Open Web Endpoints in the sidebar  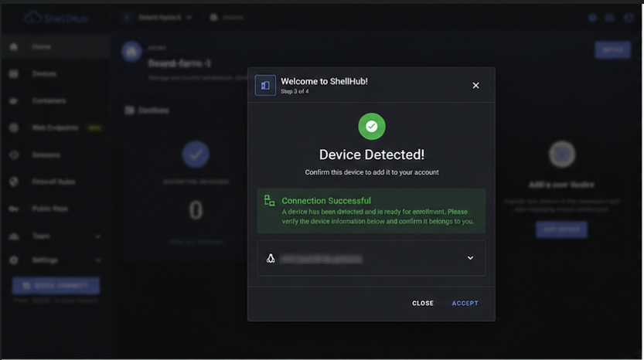56,127
